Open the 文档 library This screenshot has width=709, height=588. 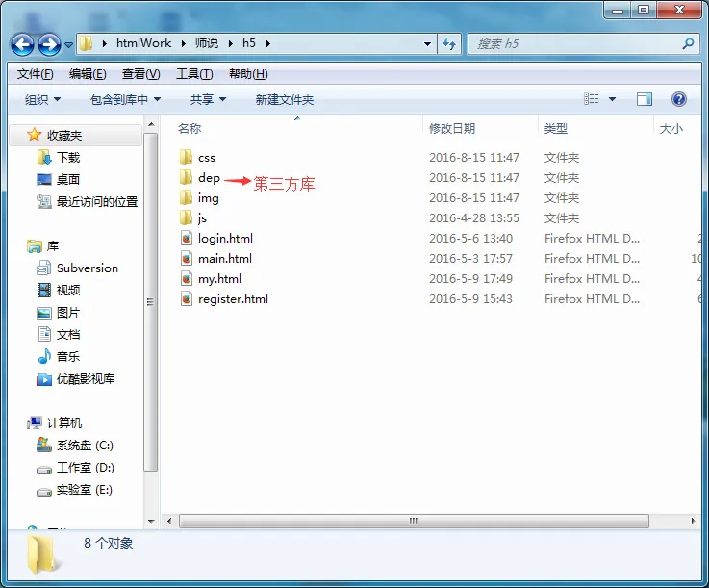point(68,334)
